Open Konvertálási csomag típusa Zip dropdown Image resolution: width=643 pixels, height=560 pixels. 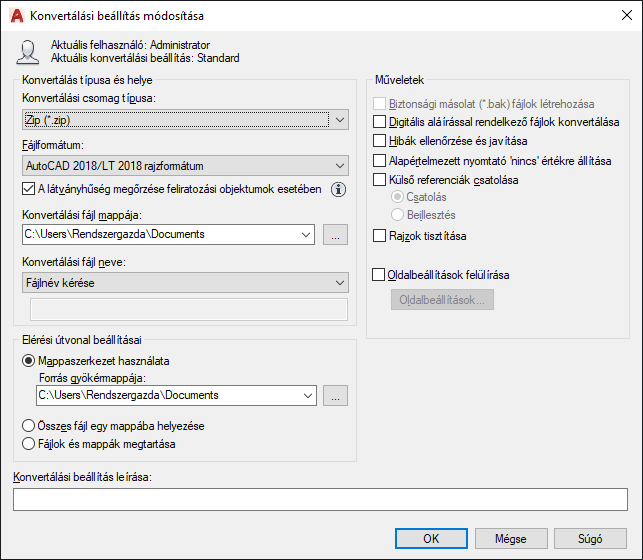(x=185, y=120)
